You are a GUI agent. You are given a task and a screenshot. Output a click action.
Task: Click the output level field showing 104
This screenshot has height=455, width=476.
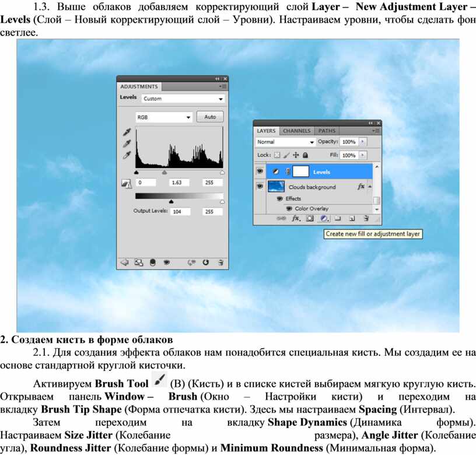[181, 212]
